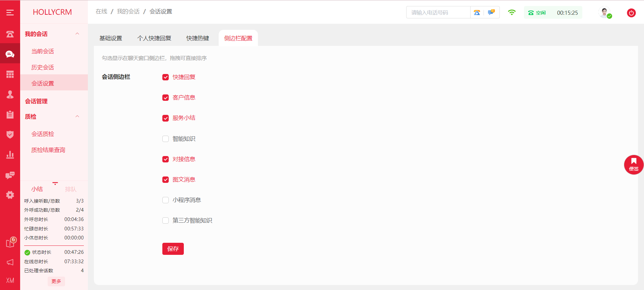
Task: Open the bar chart reports sidebar icon
Action: (x=10, y=155)
